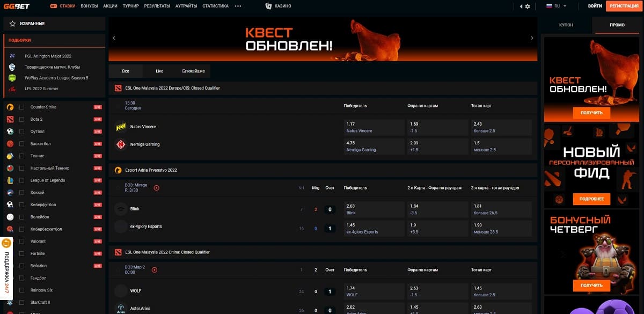Open the Турнир menu item
Screen dimensions: 644x314
[x=130, y=6]
